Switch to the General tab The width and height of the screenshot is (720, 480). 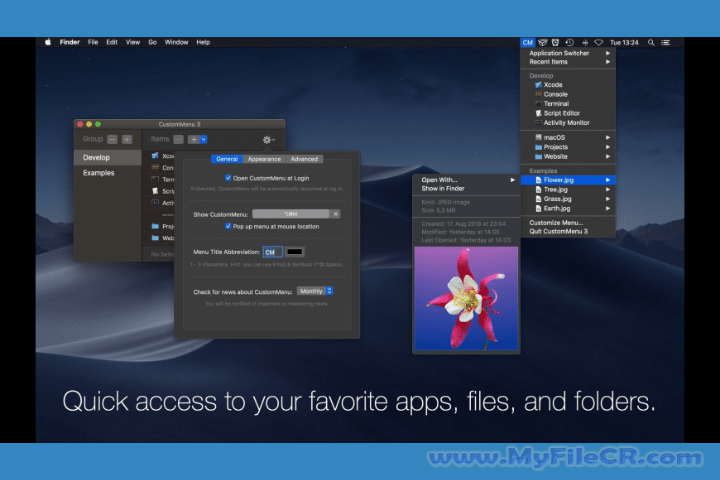[227, 159]
